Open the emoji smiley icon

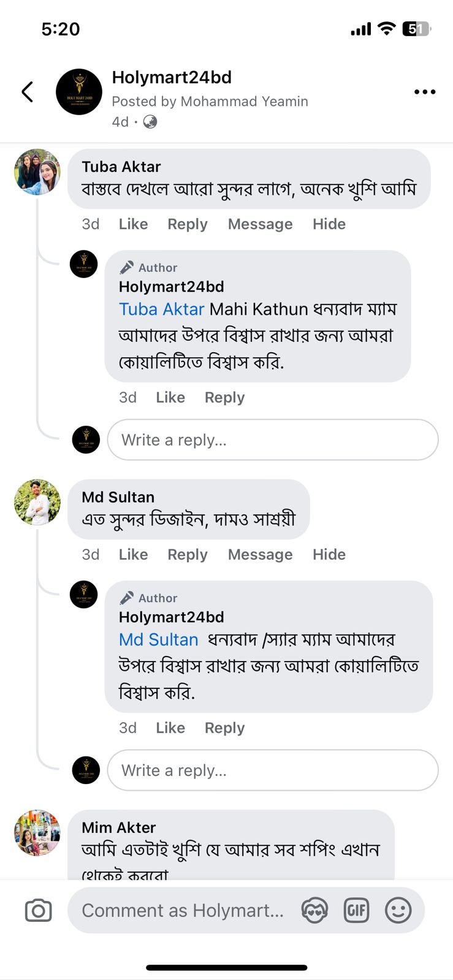point(398,910)
